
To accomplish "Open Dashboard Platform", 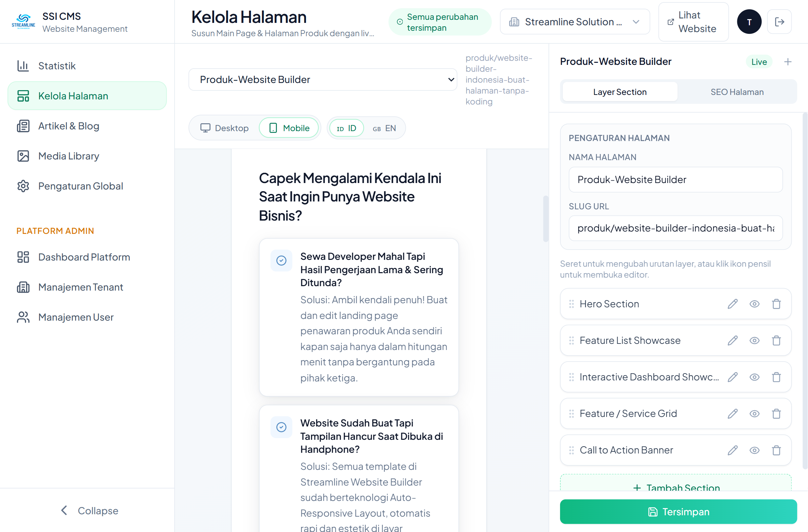I will 87,257.
